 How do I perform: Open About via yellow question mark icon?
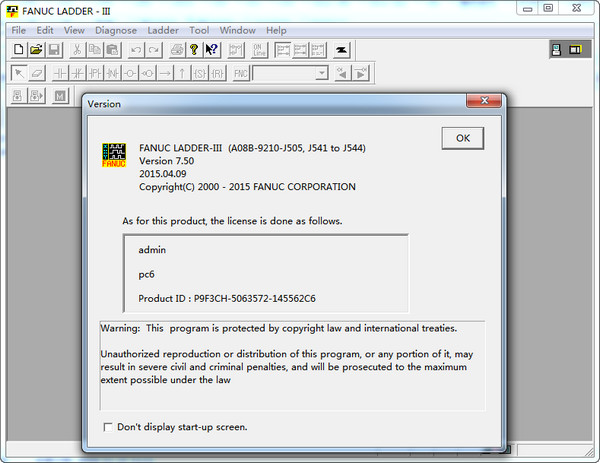[194, 50]
